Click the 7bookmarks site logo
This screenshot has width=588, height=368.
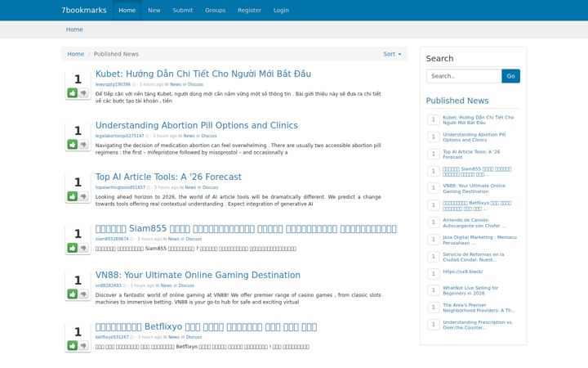coord(84,10)
